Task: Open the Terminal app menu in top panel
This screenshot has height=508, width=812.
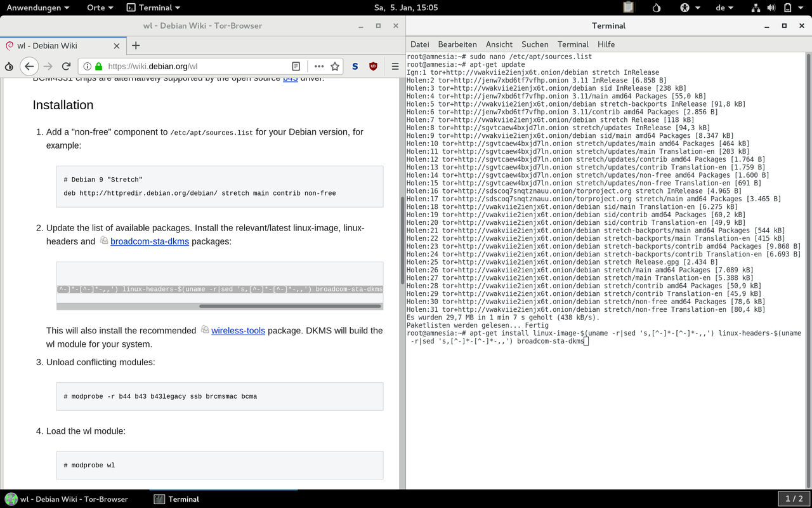Action: coord(154,8)
